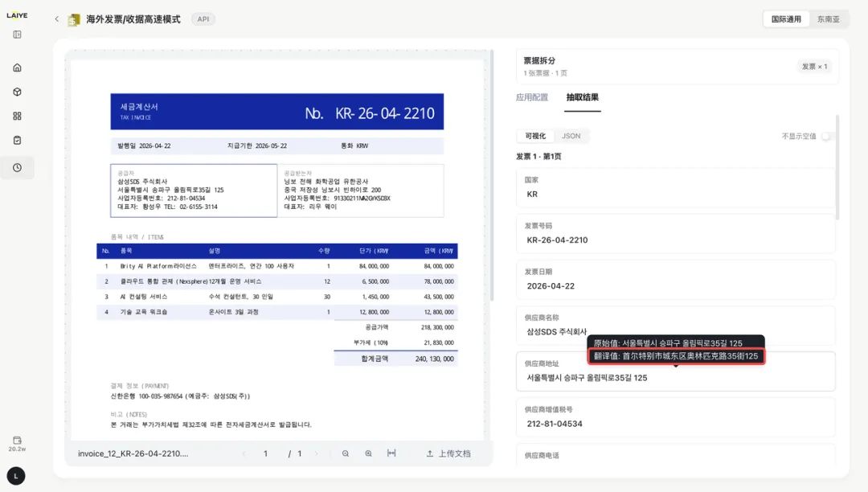868x492 pixels.
Task: Fit the document to width
Action: pos(391,453)
